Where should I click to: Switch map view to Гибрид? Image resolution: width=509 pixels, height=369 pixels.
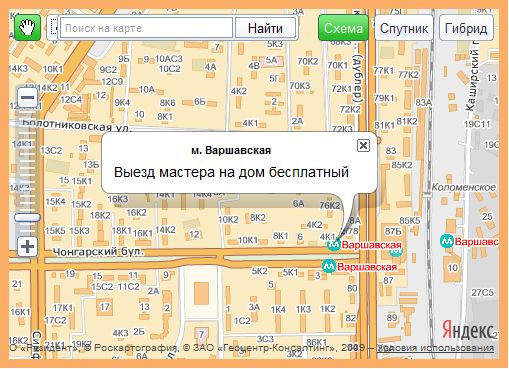(x=466, y=28)
